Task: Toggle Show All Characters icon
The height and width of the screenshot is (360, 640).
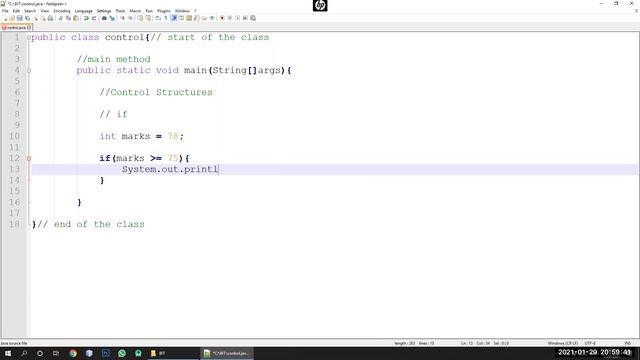Action: point(166,18)
